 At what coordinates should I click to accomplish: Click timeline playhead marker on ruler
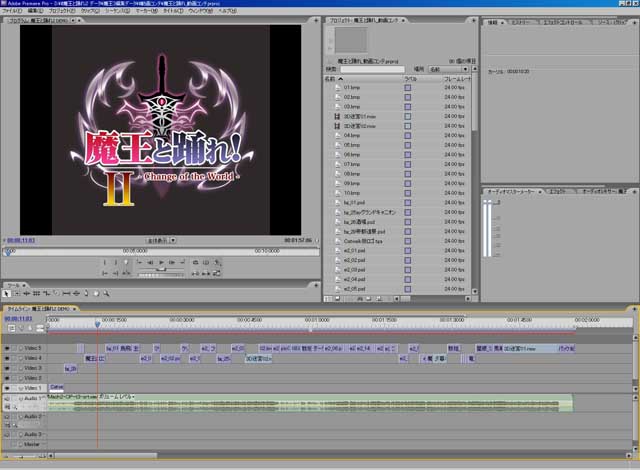[x=97, y=324]
